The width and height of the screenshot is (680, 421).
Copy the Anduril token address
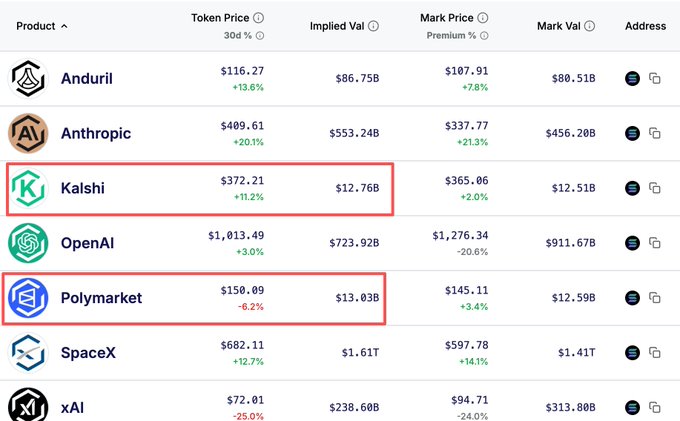[x=655, y=78]
